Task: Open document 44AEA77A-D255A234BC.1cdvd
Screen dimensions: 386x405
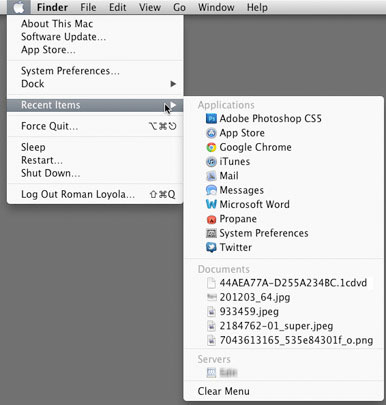Action: pyautogui.click(x=284, y=283)
